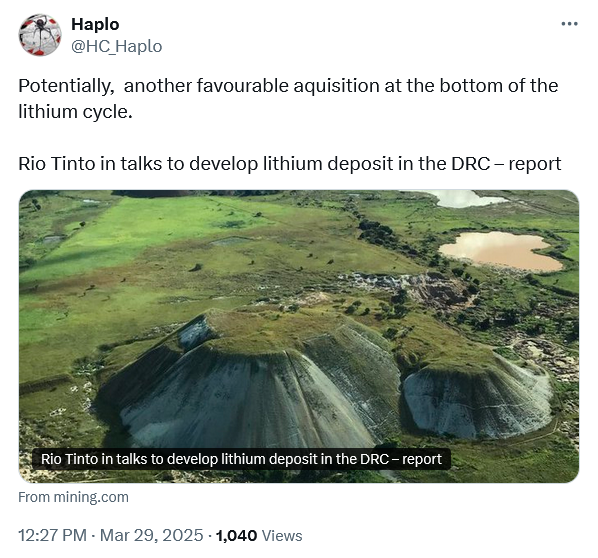Viewport: 598px width, 558px height.
Task: Click the pale pond in the photo's top corner
Action: coord(467,199)
